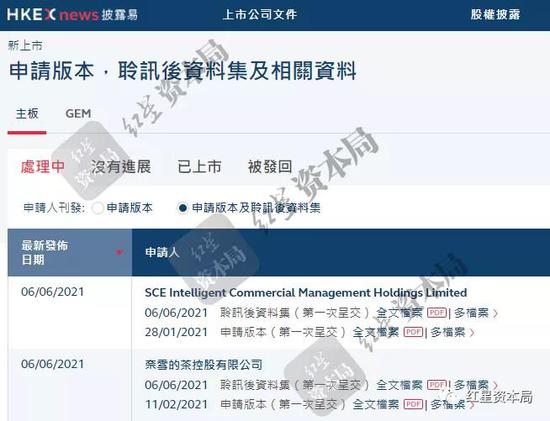Click 06/06/2021 date cell in SCE row
550x421 pixels.
(53, 292)
